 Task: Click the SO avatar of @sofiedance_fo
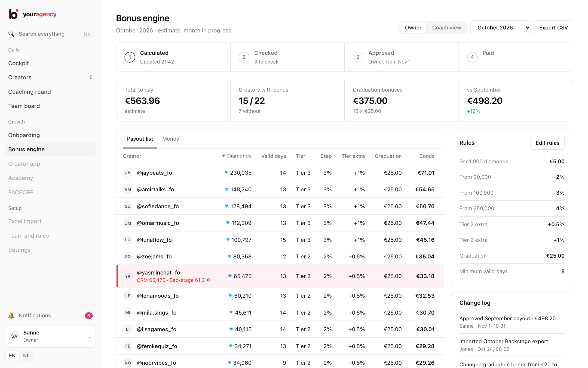click(x=128, y=206)
